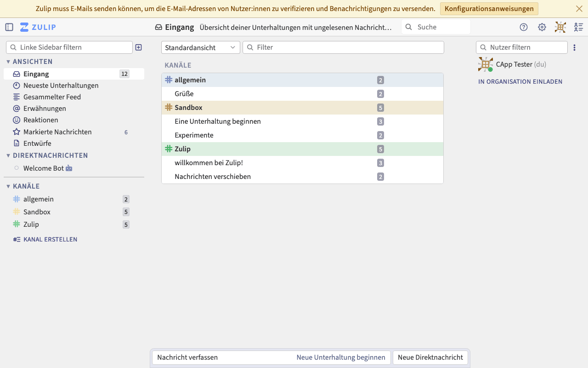This screenshot has width=588, height=368.
Task: Click the add-view plus icon beside sidebar filter
Action: pos(139,47)
